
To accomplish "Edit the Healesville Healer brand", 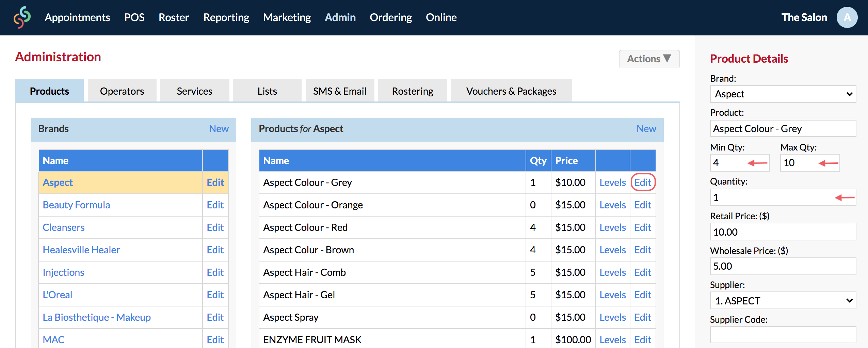I will click(215, 250).
